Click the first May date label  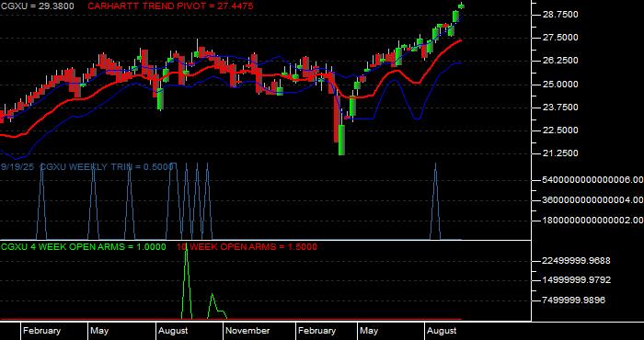click(x=99, y=331)
